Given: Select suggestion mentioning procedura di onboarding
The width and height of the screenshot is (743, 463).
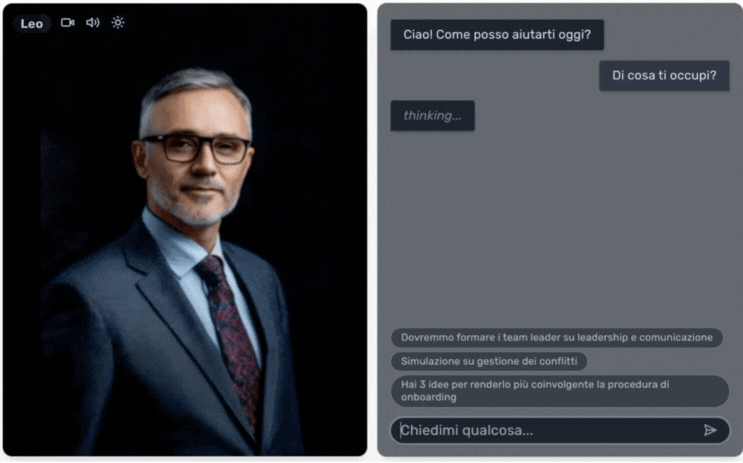Looking at the screenshot, I should coord(560,391).
